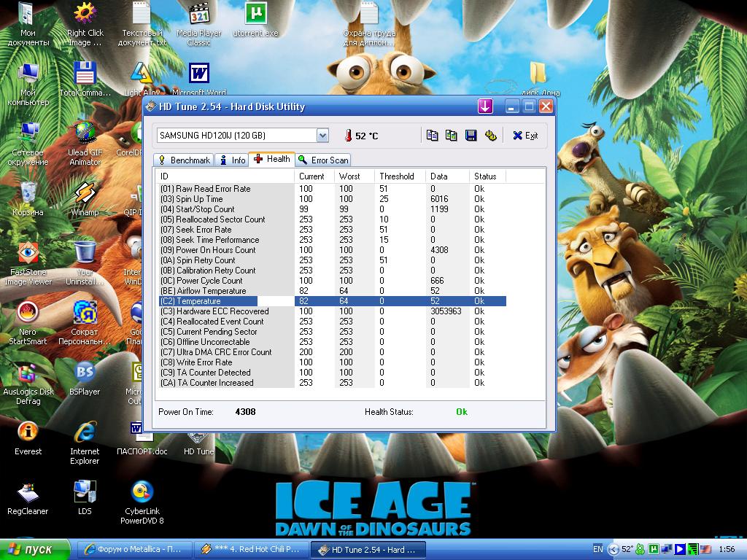Switch to Red Hot Chili taskbar window

tap(251, 549)
